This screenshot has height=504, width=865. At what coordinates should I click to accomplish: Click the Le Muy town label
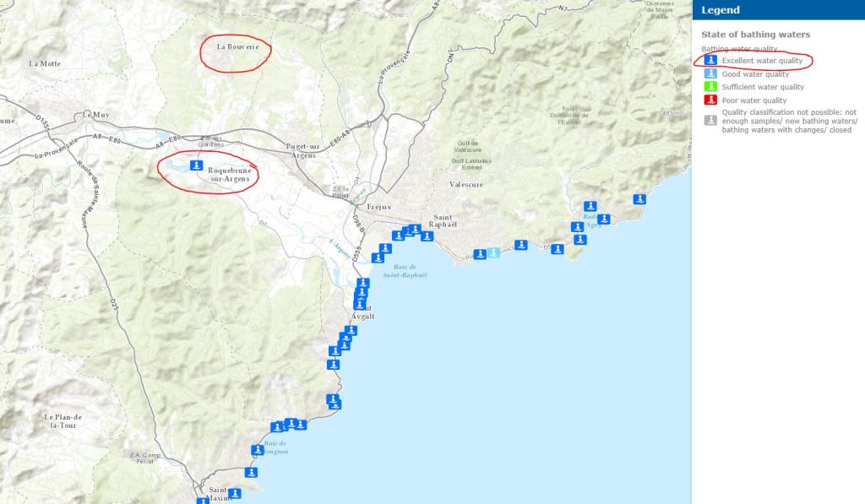coord(96,115)
